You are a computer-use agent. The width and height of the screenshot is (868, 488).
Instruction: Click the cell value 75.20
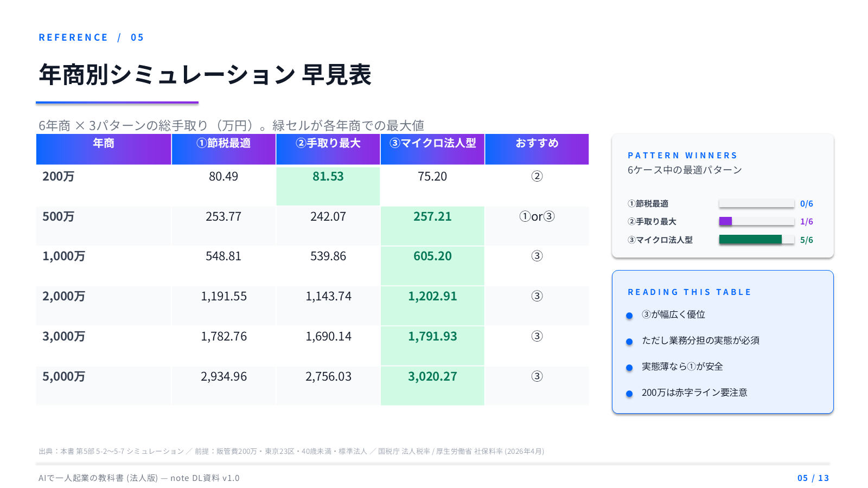[x=432, y=177]
